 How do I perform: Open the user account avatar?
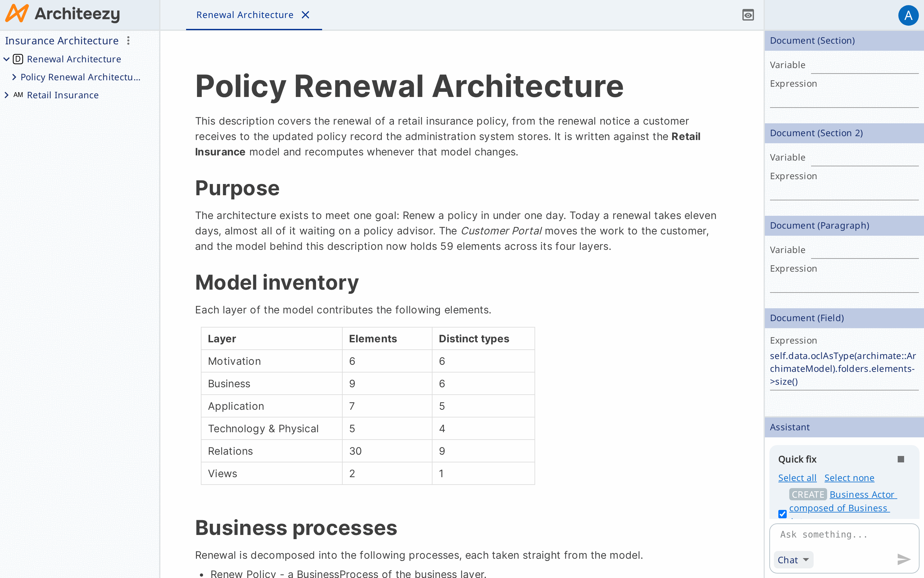(x=908, y=15)
